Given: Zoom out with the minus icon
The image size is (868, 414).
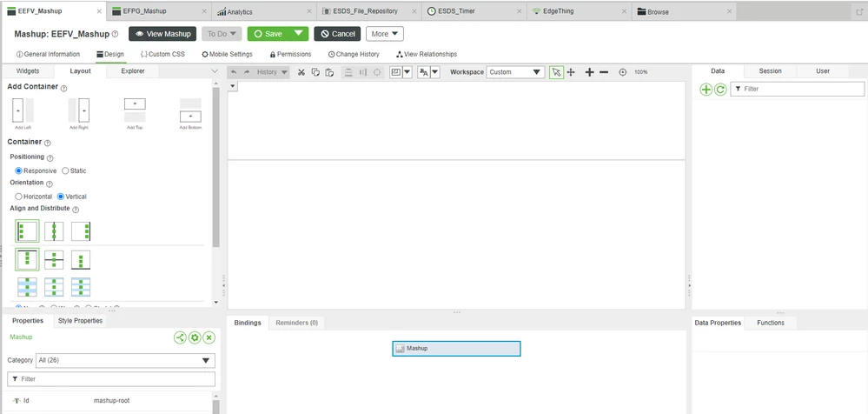Looking at the screenshot, I should pos(604,72).
